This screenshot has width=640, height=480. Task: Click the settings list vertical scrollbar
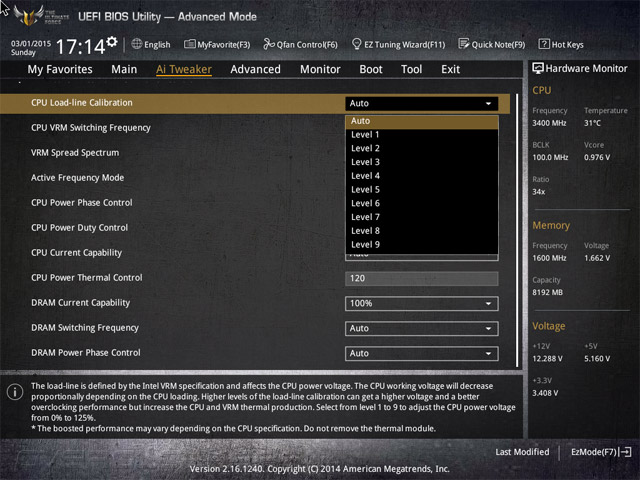tap(517, 231)
